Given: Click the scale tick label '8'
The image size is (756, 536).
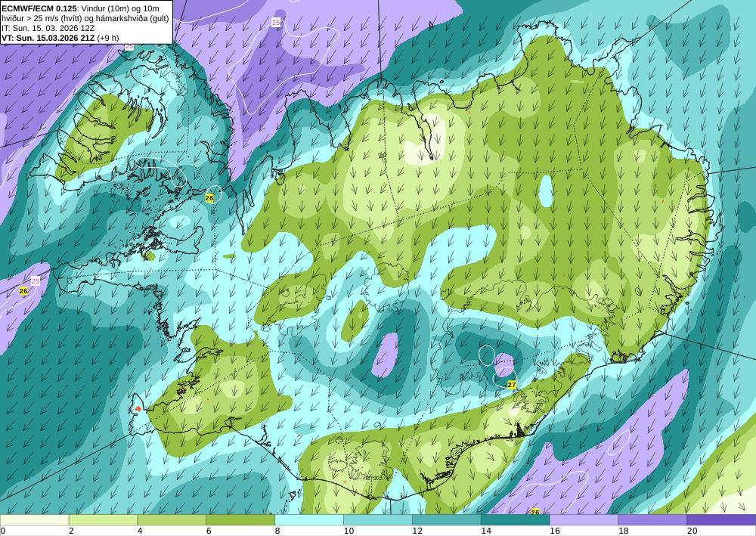Looking at the screenshot, I should (277, 531).
